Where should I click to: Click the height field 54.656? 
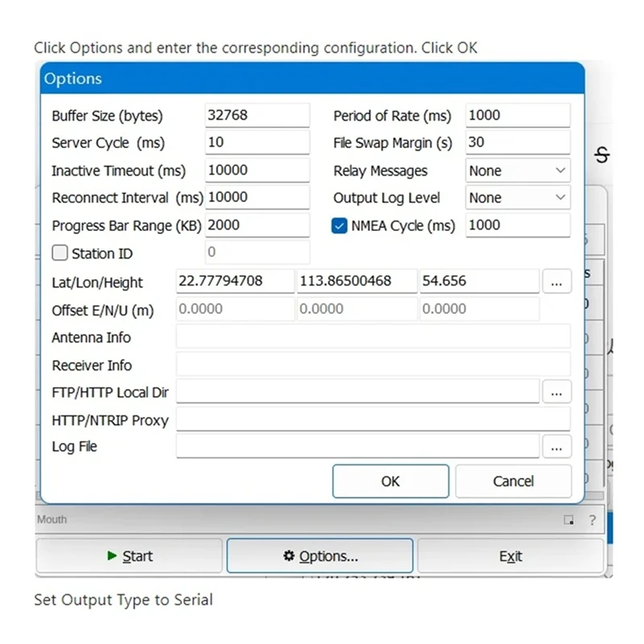pos(479,281)
